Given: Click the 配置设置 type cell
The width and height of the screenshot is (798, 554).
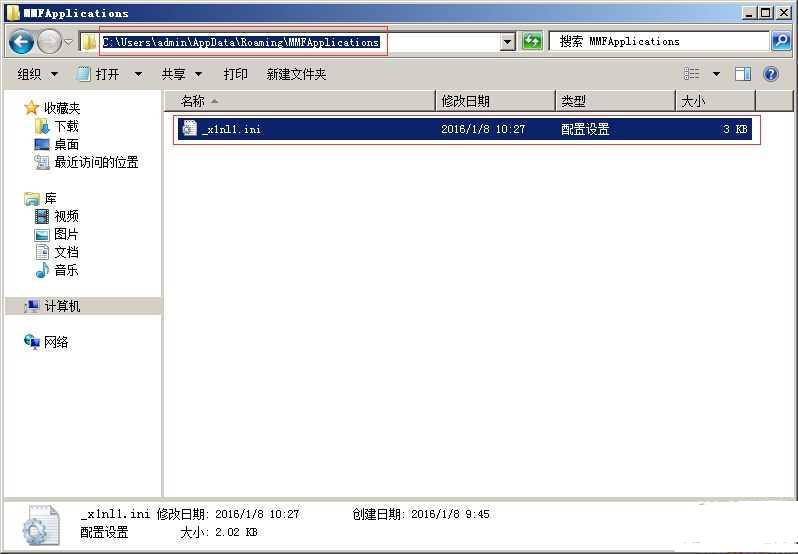Looking at the screenshot, I should (585, 129).
